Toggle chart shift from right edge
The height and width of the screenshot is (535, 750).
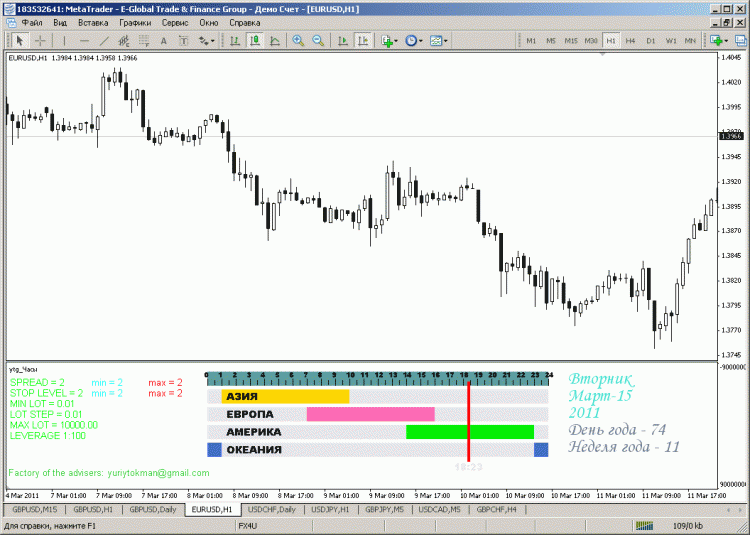point(362,41)
